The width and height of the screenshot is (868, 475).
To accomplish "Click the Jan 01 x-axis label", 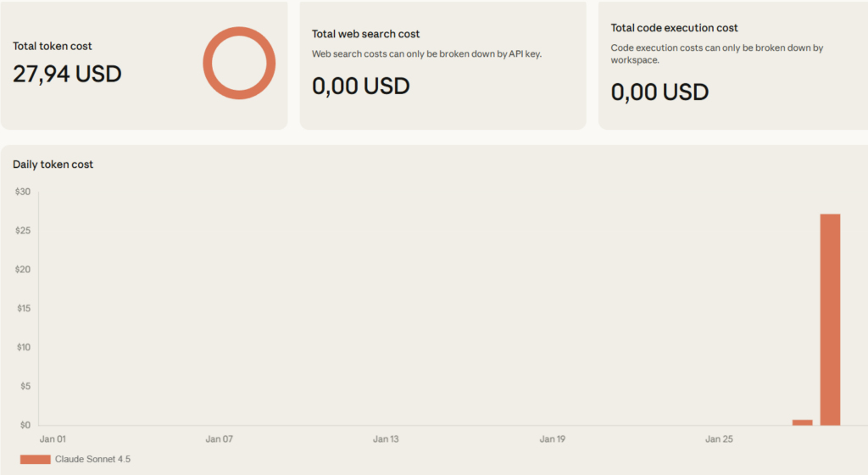I will point(53,439).
